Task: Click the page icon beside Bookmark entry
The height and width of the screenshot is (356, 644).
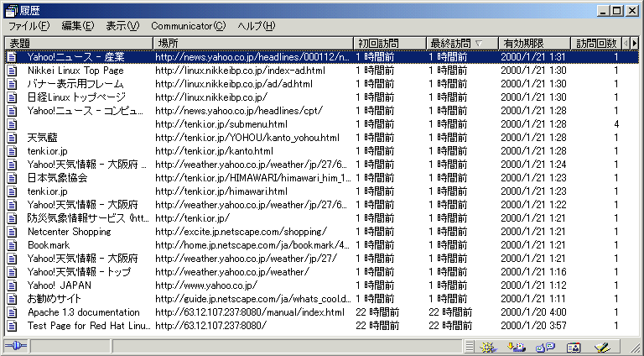Action: click(x=13, y=245)
